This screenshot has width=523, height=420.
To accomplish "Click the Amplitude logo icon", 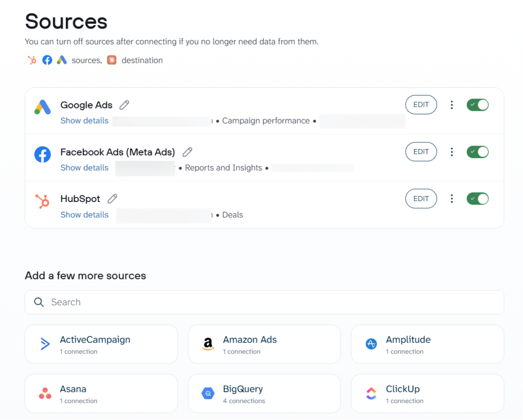I will [371, 343].
